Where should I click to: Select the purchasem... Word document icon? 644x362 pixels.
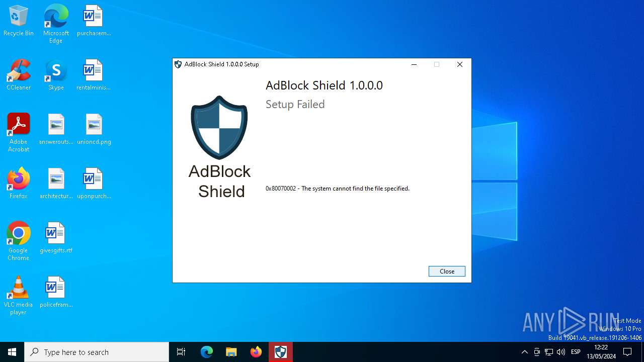click(x=94, y=21)
